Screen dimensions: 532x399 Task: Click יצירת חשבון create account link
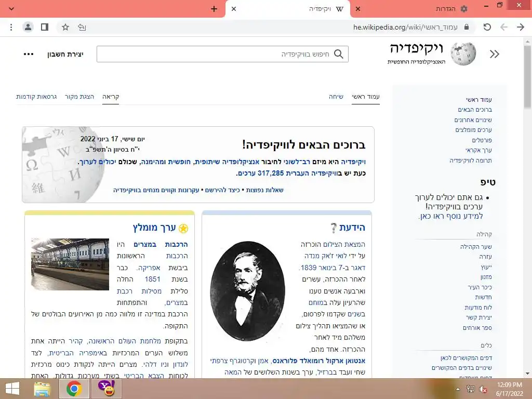[x=65, y=54]
